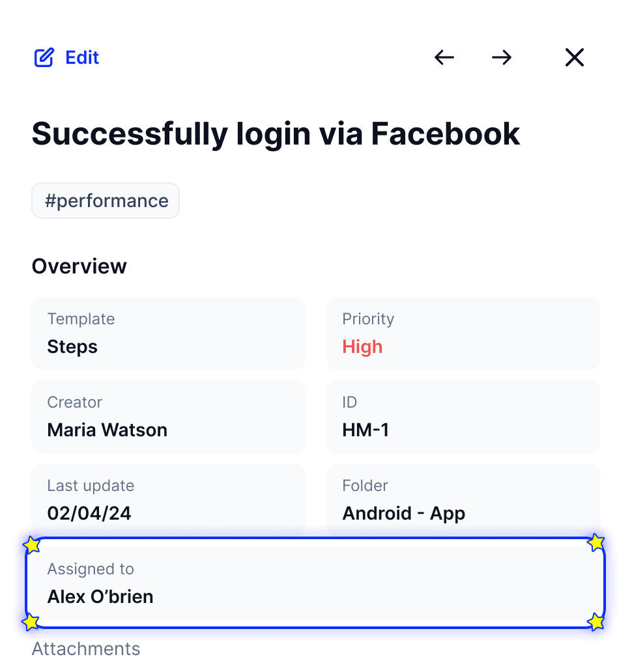The width and height of the screenshot is (632, 672).
Task: Click the Last update date 02/04/24
Action: click(89, 513)
